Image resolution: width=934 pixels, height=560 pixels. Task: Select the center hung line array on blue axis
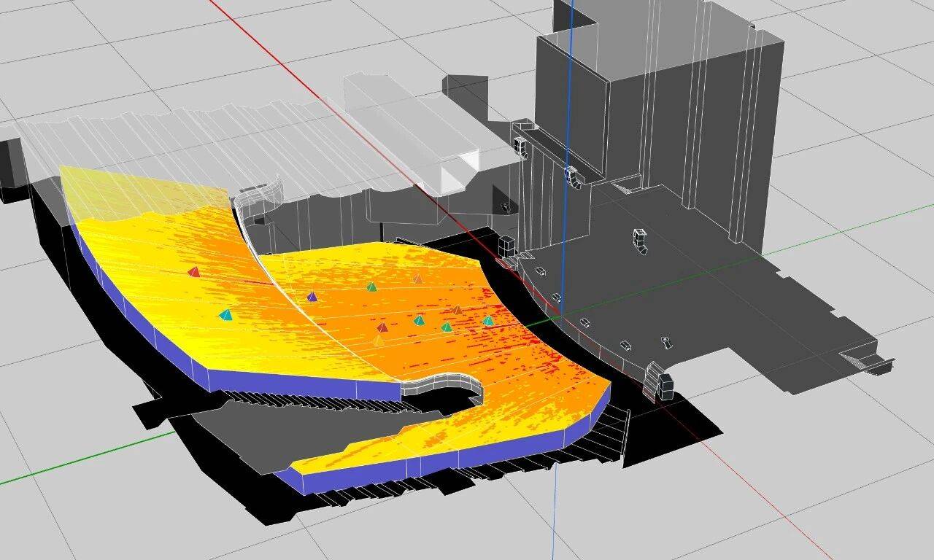point(571,176)
